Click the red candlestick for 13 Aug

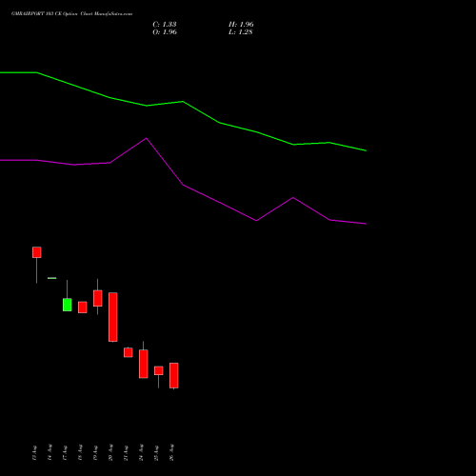click(37, 252)
